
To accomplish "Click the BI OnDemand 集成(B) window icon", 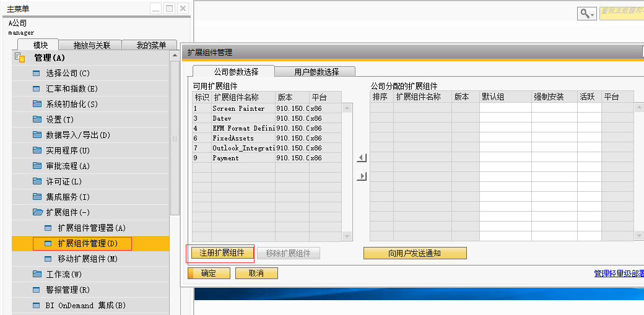I will pos(37,306).
